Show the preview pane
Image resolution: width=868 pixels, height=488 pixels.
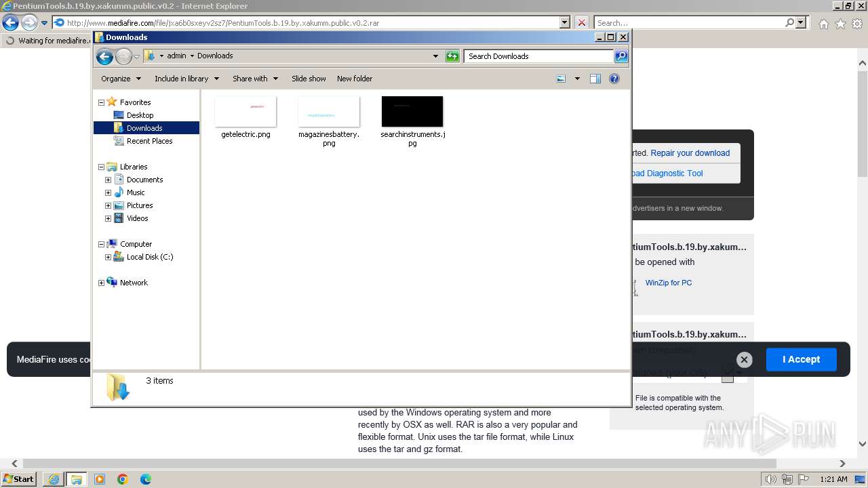595,79
